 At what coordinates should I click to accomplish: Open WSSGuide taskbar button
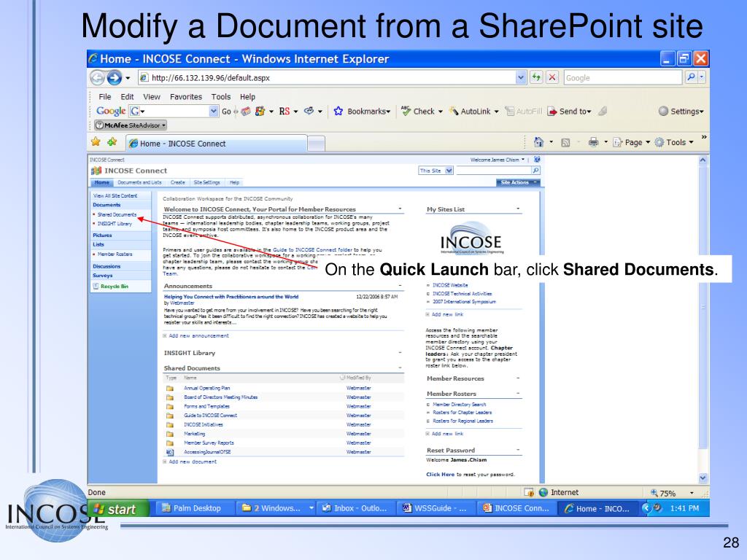point(436,508)
